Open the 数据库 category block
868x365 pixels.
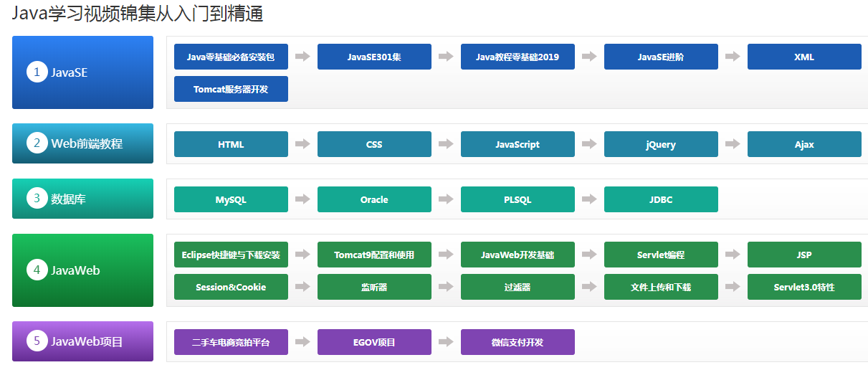(x=82, y=199)
